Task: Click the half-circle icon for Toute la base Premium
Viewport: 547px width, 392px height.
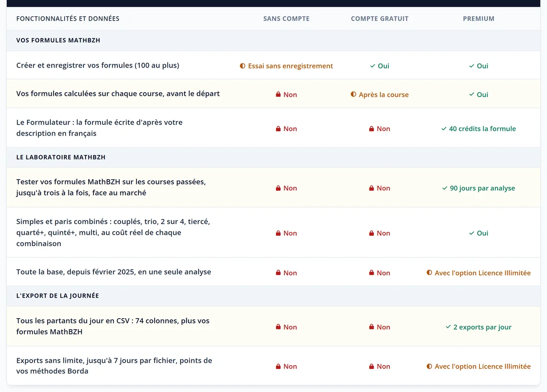Action: pos(429,273)
